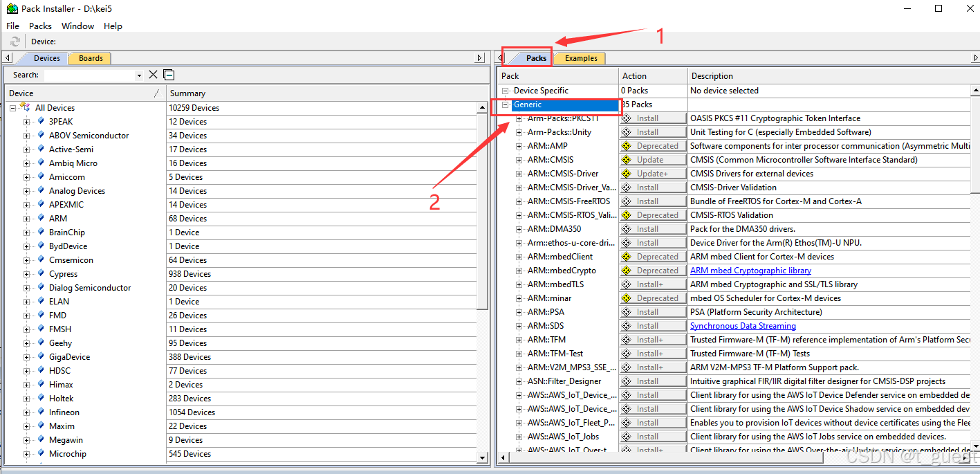Click Deprecated button for ARM::AMP

click(x=653, y=146)
